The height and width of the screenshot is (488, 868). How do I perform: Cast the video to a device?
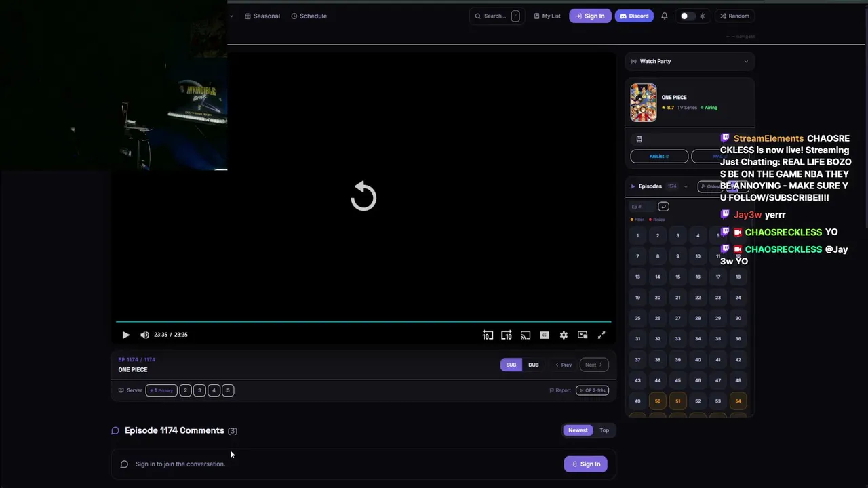(x=526, y=335)
